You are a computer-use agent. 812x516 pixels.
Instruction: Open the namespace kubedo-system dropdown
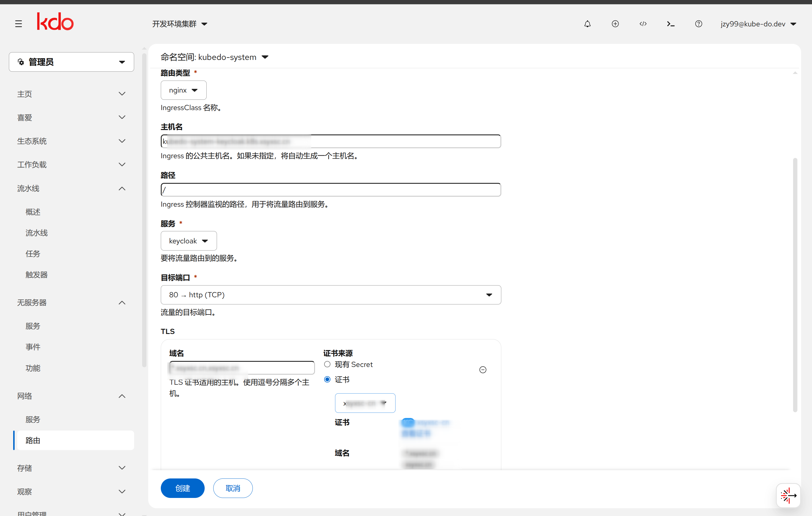(x=214, y=57)
